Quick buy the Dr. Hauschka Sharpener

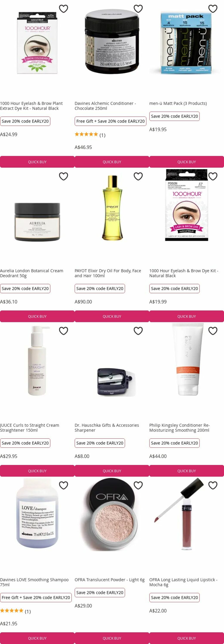pos(112,471)
